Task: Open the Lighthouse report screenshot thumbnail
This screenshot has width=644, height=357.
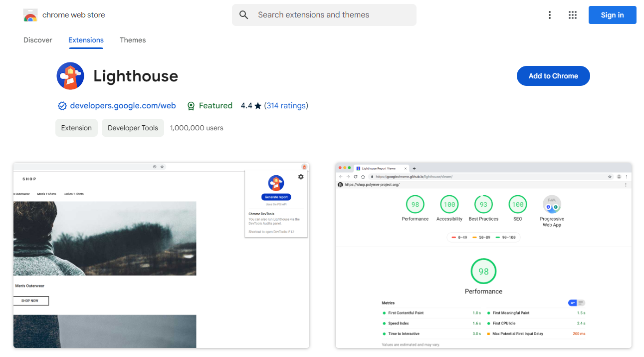Action: pos(483,255)
